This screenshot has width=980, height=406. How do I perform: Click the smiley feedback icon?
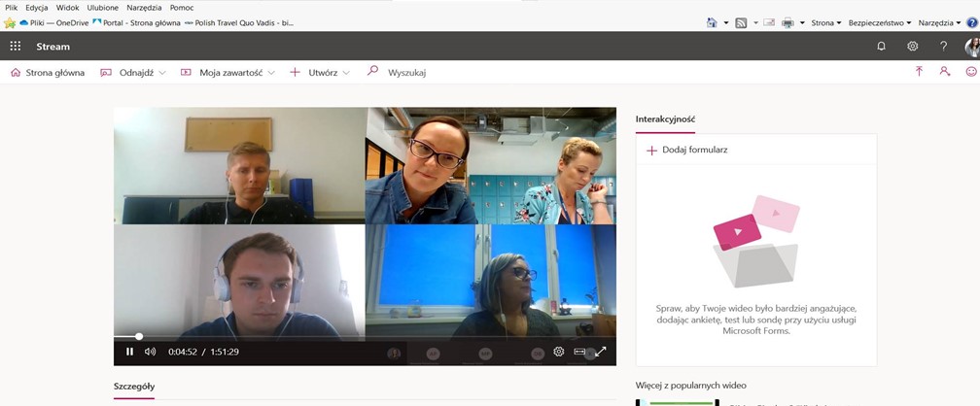point(971,72)
